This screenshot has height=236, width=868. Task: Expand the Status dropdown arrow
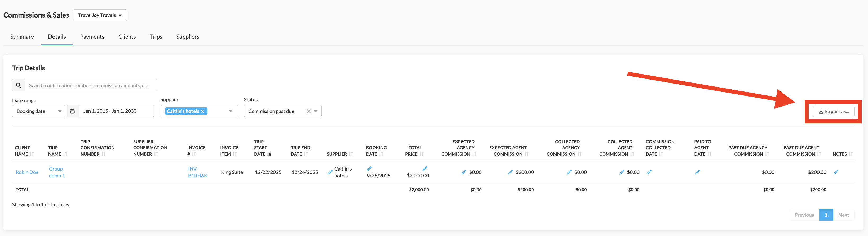point(315,111)
